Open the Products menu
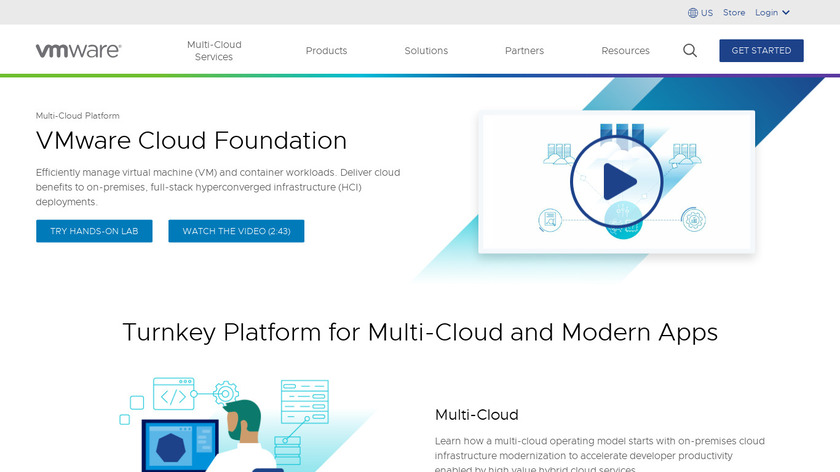Image resolution: width=840 pixels, height=472 pixels. click(326, 50)
